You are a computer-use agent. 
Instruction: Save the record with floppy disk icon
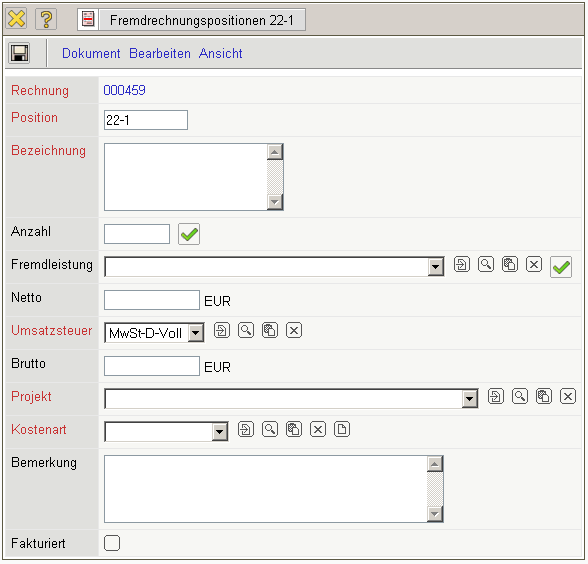[19, 53]
